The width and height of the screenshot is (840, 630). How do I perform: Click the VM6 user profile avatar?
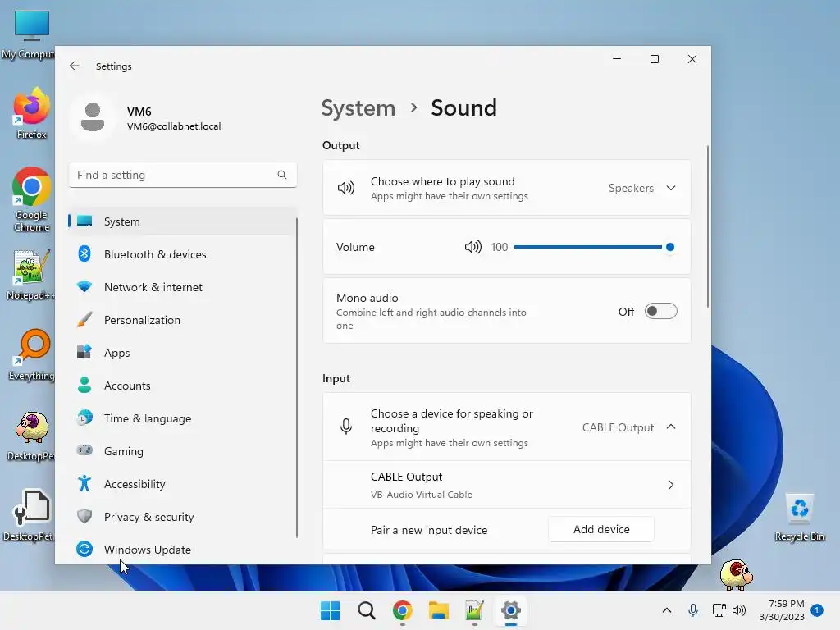pyautogui.click(x=93, y=117)
